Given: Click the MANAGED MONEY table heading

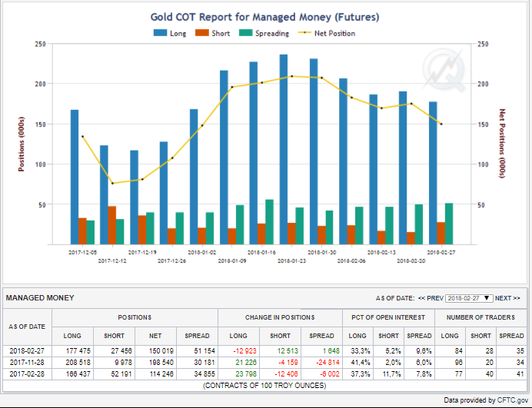Looking at the screenshot, I should [40, 298].
